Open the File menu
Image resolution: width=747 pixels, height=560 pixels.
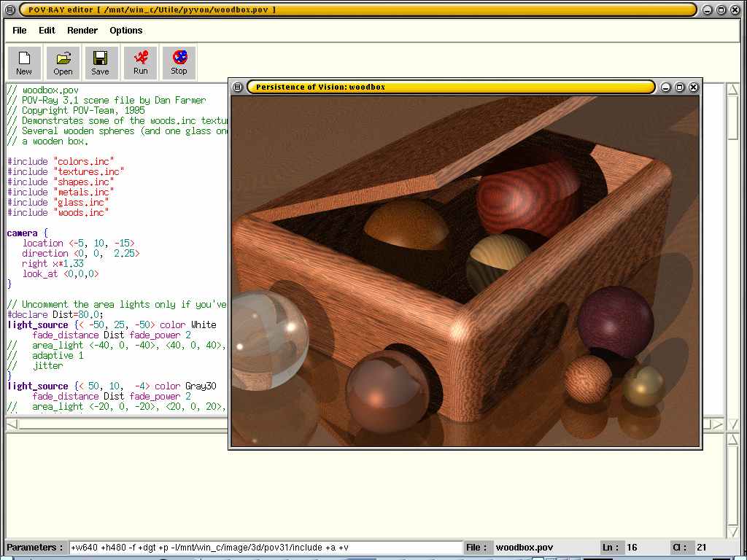point(20,31)
